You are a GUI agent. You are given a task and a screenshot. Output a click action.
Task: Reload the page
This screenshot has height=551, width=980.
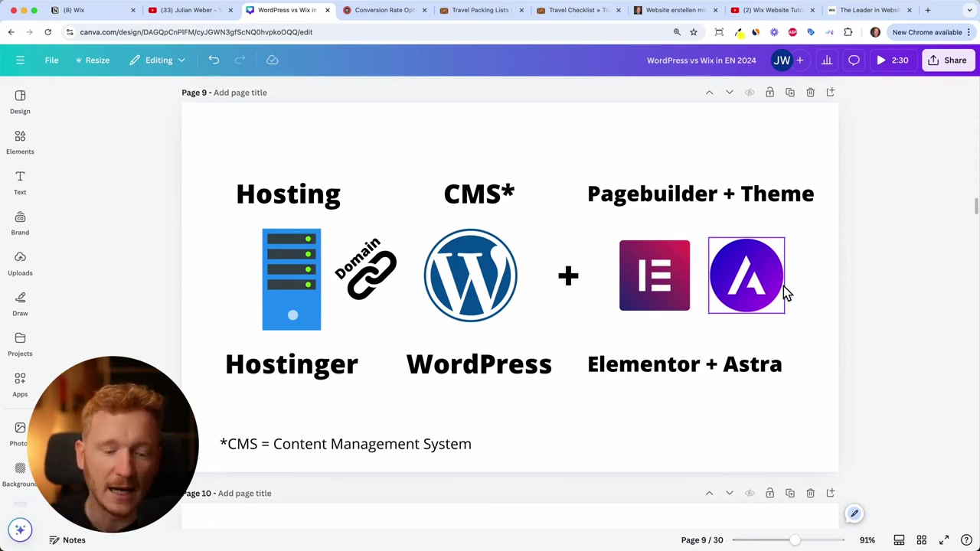pyautogui.click(x=47, y=32)
